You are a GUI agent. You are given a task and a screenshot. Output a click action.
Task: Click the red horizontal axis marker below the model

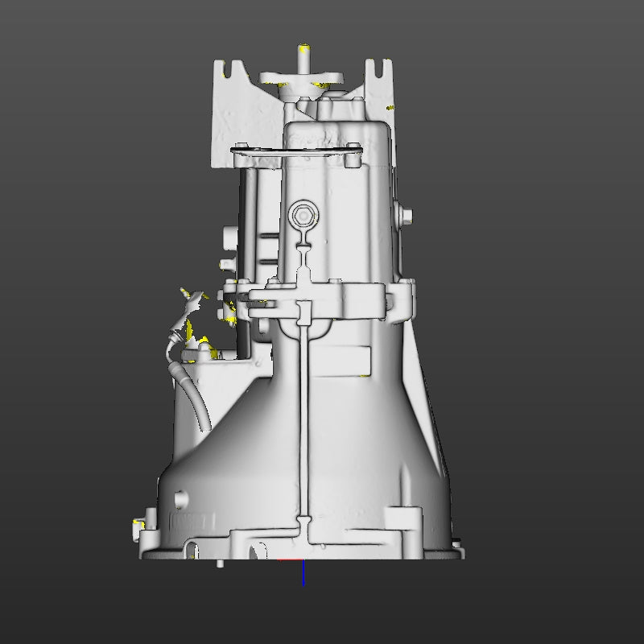click(x=290, y=559)
